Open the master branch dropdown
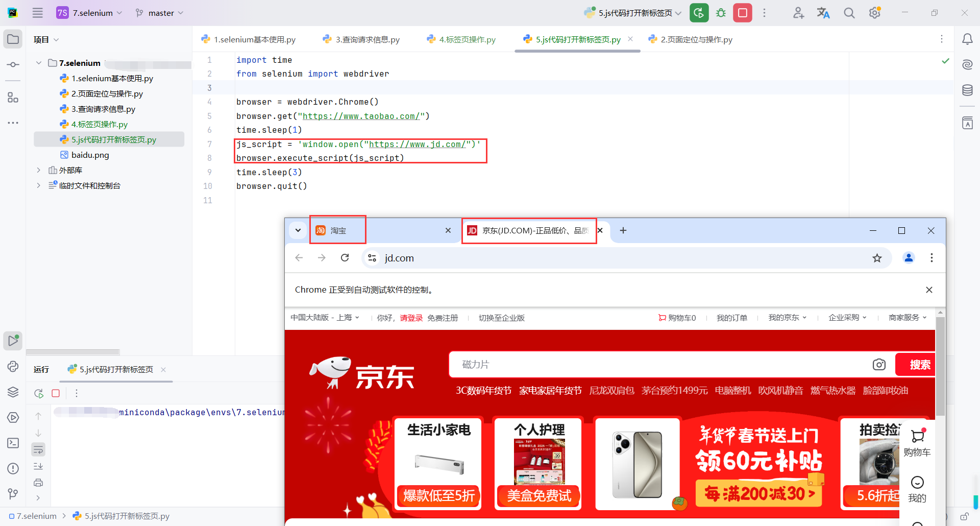This screenshot has width=980, height=526. click(159, 13)
